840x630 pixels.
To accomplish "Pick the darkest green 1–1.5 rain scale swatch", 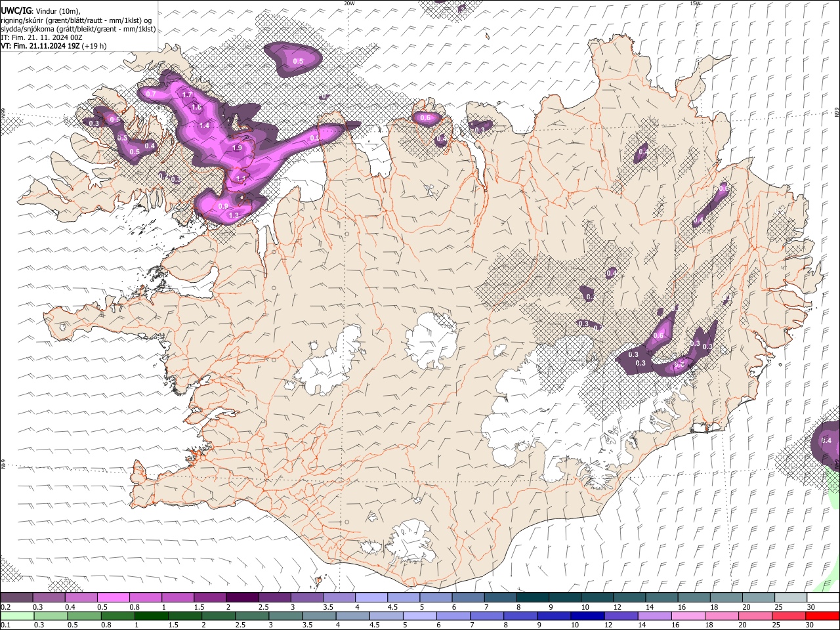I will (151, 616).
